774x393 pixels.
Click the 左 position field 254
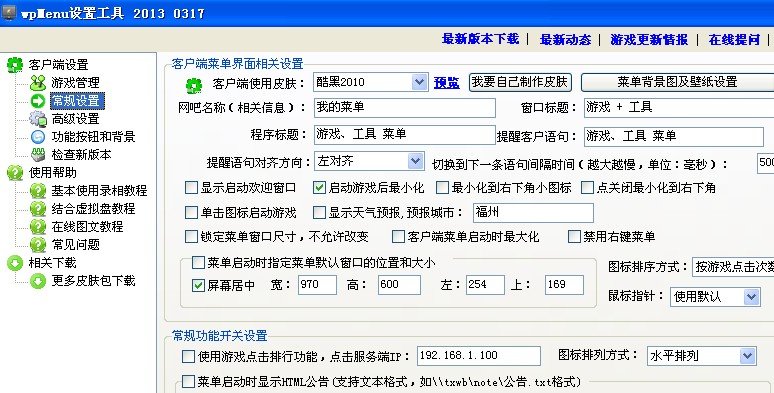point(485,285)
